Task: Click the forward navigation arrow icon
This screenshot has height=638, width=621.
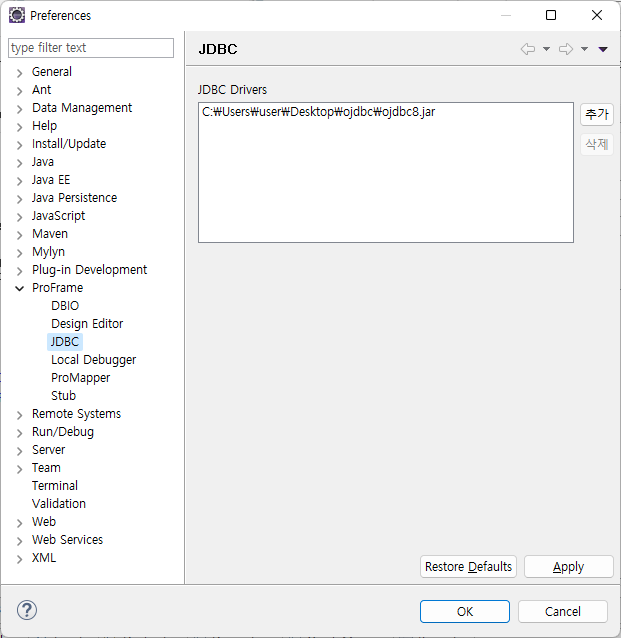Action: 566,49
